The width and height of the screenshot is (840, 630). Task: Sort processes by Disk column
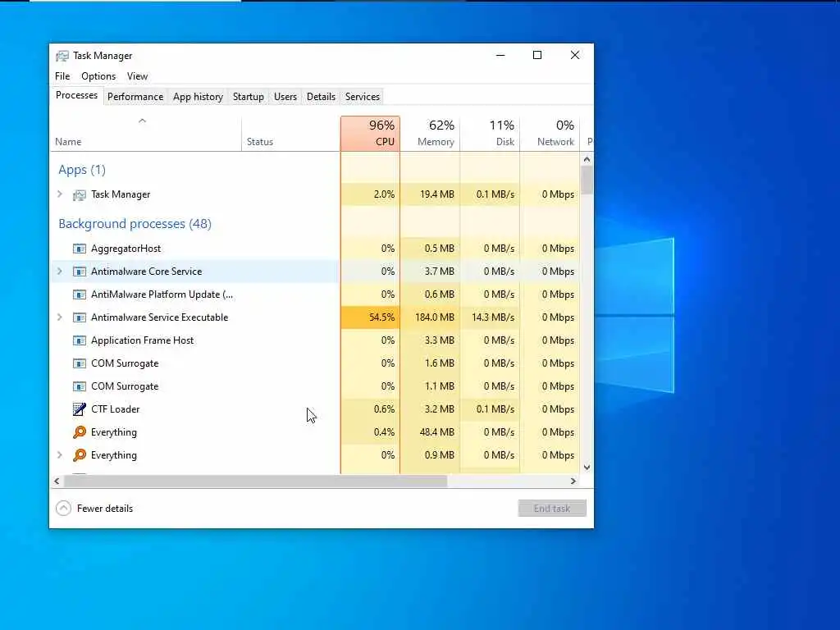[491, 134]
